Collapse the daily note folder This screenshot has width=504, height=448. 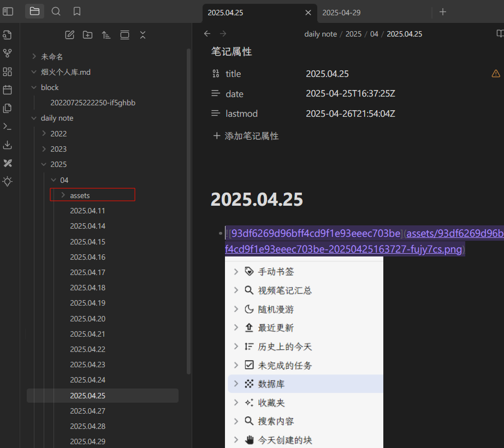[x=34, y=118]
